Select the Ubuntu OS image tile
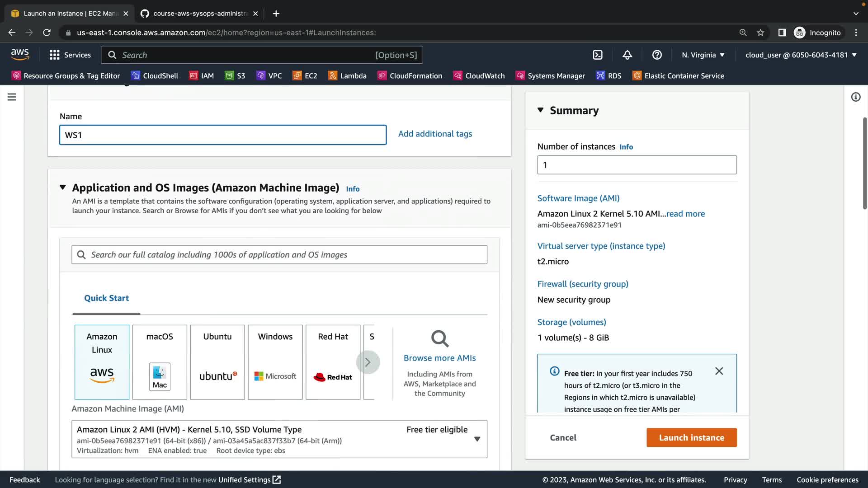The height and width of the screenshot is (488, 868). point(217,361)
